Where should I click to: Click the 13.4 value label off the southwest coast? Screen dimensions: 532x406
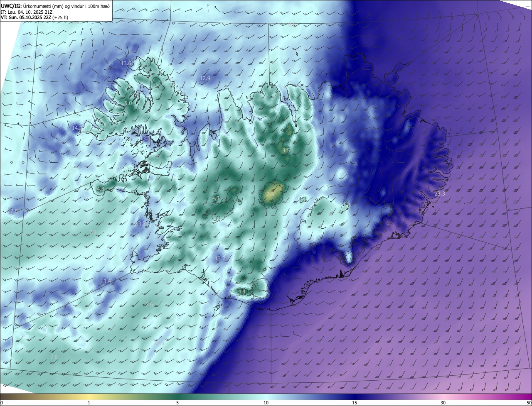[x=106, y=281]
